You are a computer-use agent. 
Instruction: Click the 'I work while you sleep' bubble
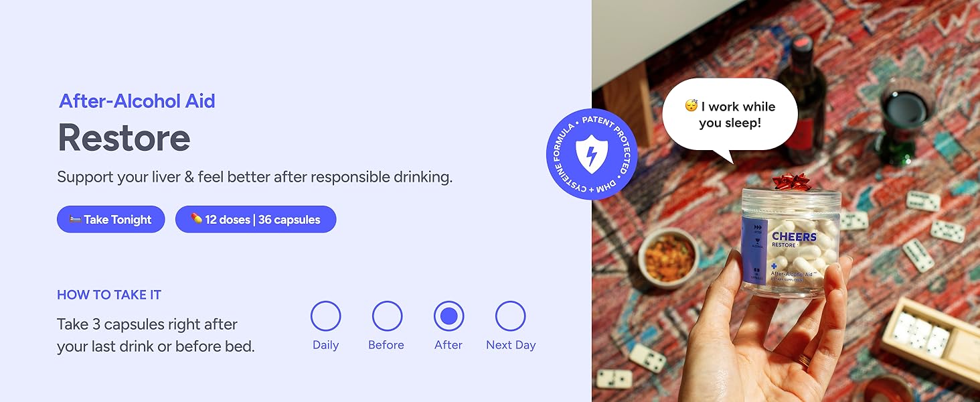click(730, 115)
